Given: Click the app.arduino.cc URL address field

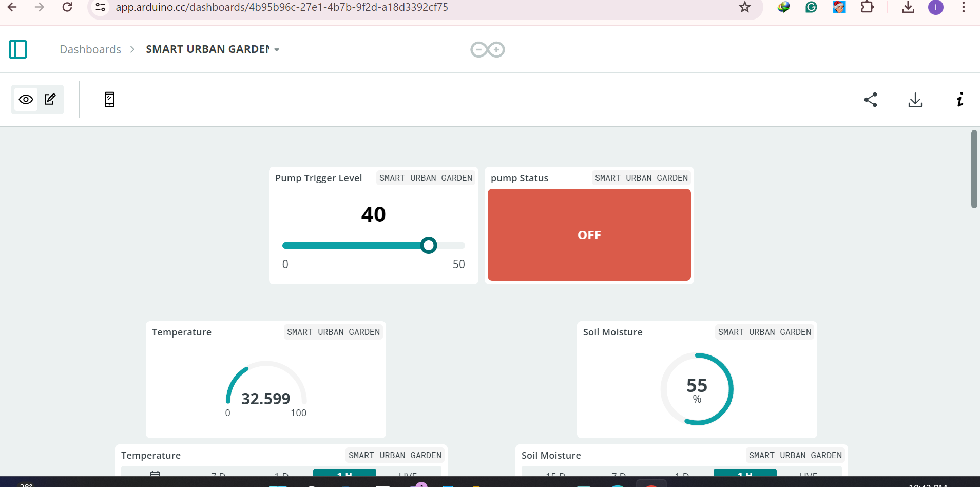Looking at the screenshot, I should coord(281,7).
